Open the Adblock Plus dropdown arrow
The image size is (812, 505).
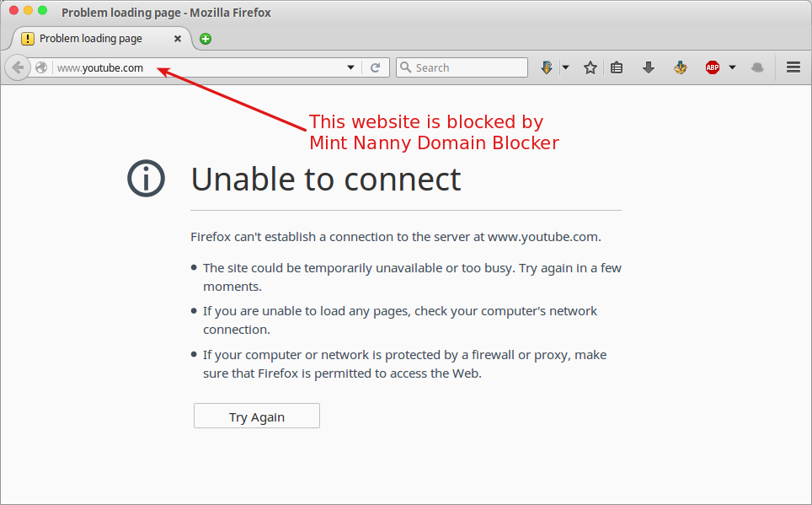point(732,67)
